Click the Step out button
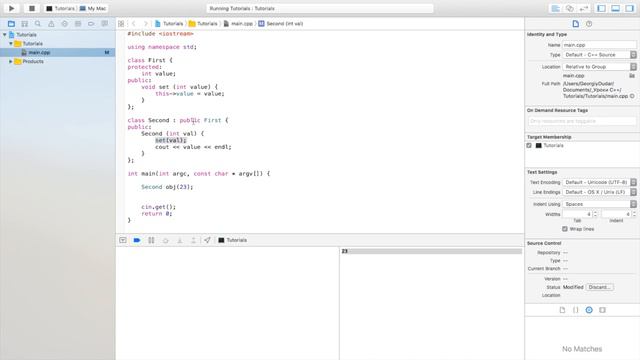The height and width of the screenshot is (360, 640). 193,240
